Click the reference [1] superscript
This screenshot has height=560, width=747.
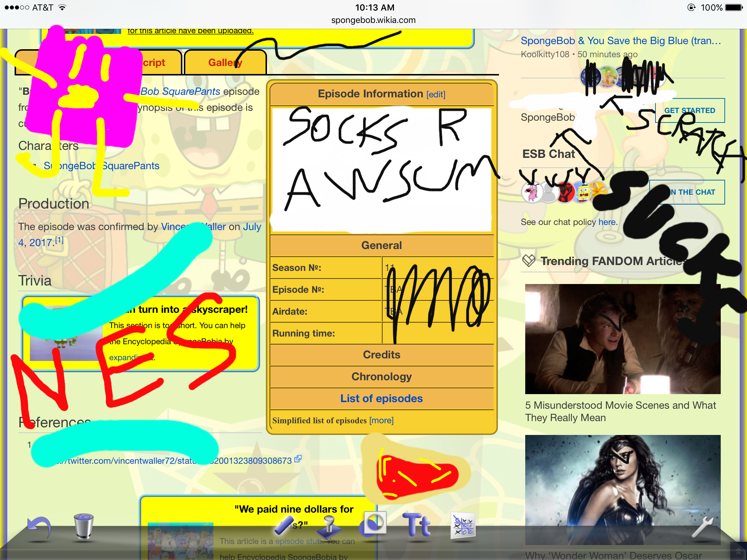[x=59, y=240]
